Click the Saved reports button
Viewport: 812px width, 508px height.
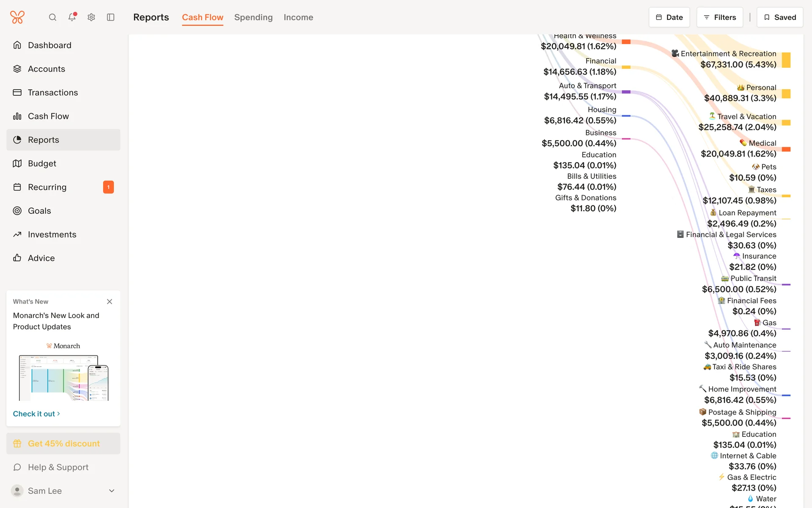pos(779,17)
